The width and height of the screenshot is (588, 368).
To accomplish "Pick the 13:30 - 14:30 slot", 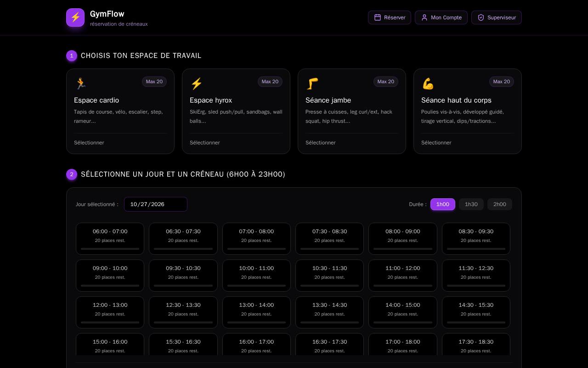I will click(x=330, y=312).
